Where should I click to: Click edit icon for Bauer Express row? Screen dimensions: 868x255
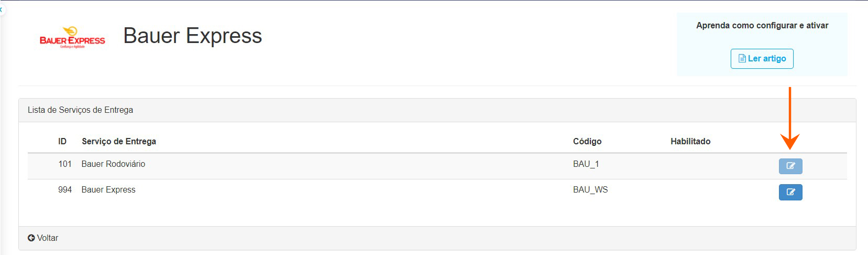pyautogui.click(x=790, y=192)
